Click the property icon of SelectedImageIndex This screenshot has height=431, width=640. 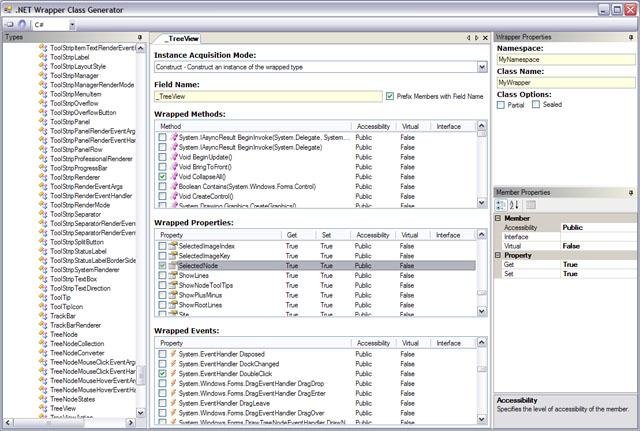tap(173, 246)
